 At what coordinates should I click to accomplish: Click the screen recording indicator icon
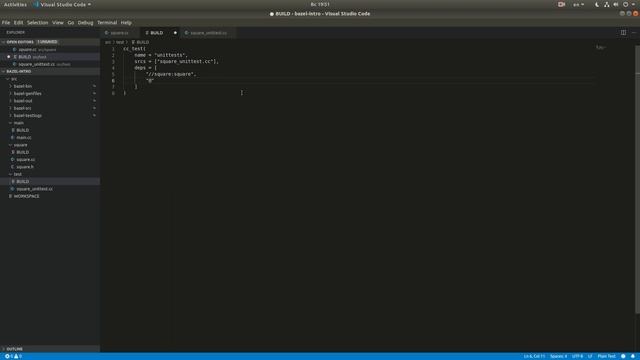561,4
